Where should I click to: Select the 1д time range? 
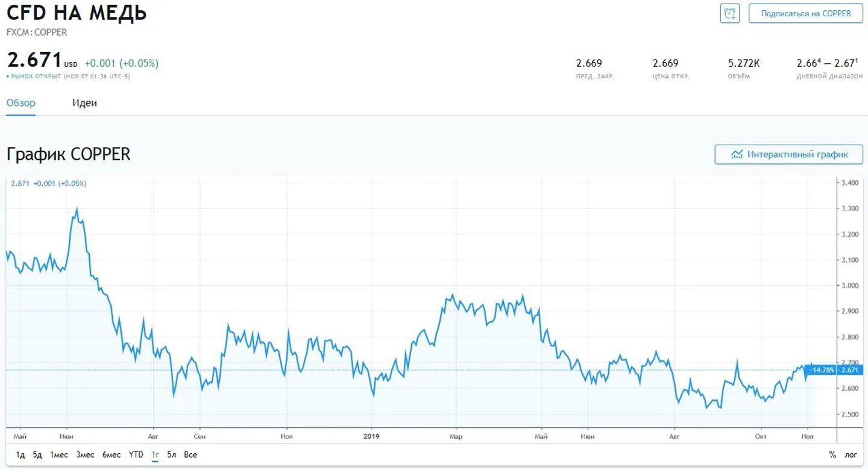[x=20, y=455]
